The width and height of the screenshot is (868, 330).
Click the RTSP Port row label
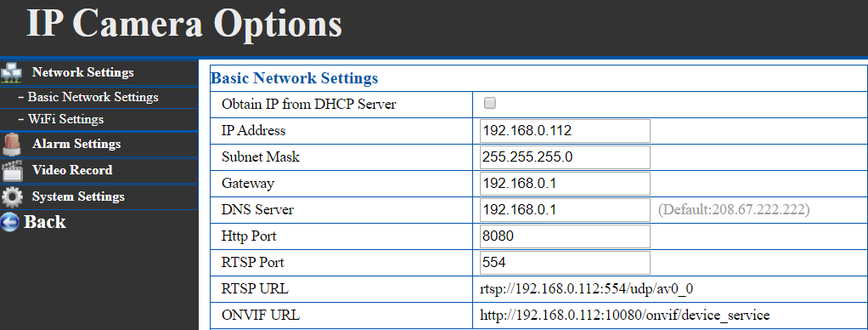tap(252, 262)
